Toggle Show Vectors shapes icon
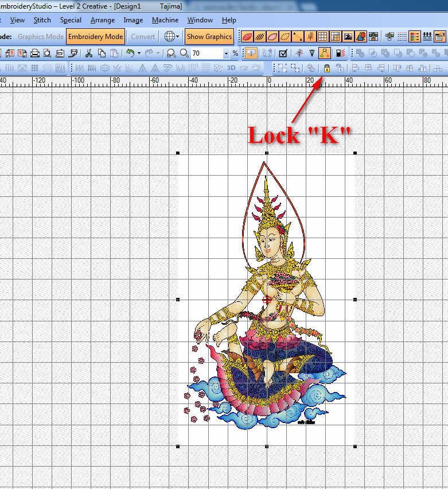The width and height of the screenshot is (448, 489). click(x=361, y=37)
